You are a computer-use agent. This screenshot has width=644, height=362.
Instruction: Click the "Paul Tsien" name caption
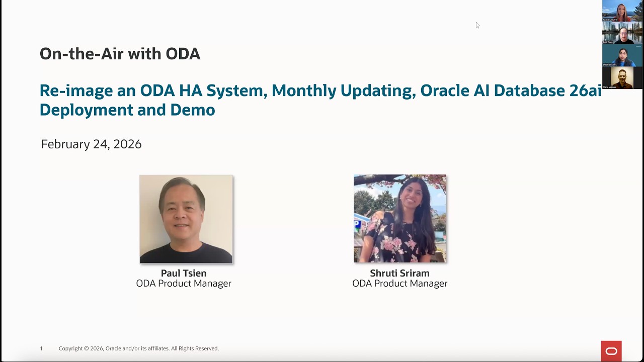click(x=184, y=273)
